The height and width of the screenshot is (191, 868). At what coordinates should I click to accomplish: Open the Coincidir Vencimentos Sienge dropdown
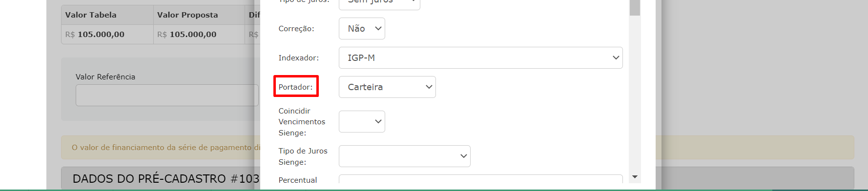(362, 122)
